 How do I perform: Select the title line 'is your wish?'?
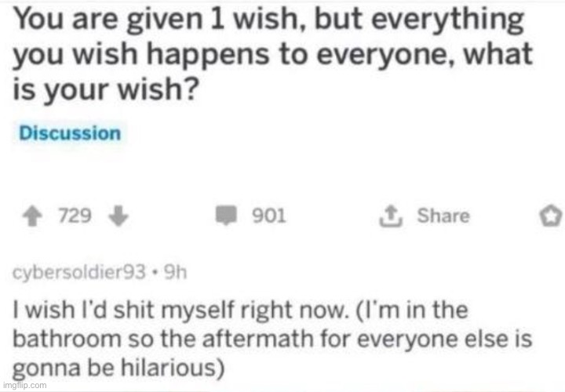pyautogui.click(x=106, y=89)
